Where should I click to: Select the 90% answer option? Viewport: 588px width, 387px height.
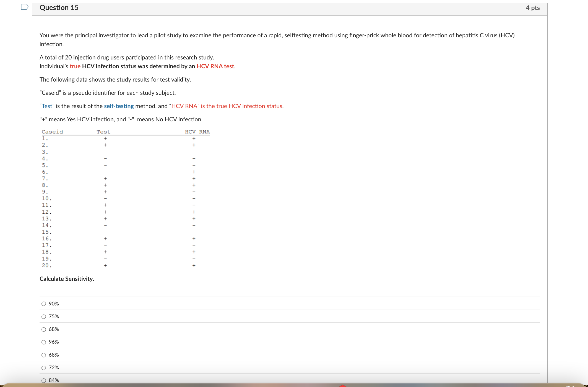[x=44, y=304]
